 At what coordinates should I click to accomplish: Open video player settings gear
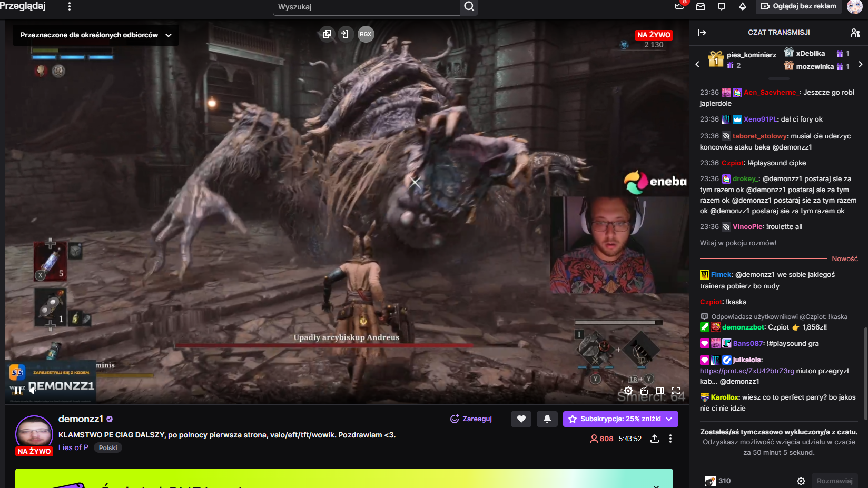[628, 391]
